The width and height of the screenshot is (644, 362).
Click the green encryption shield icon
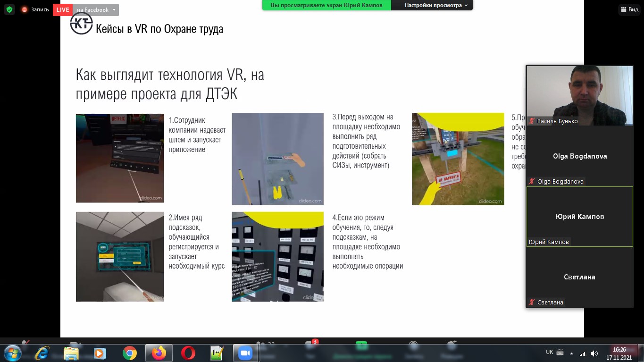(9, 9)
